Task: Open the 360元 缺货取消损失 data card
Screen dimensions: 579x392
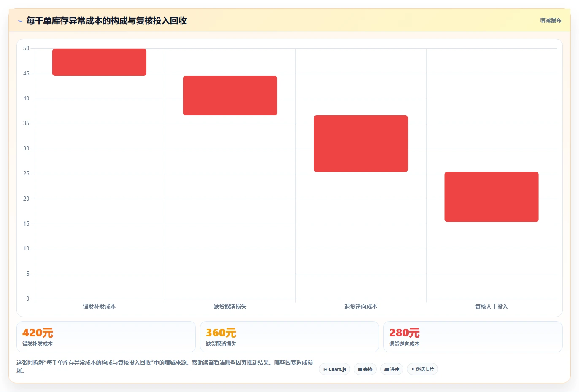Action: (289, 337)
